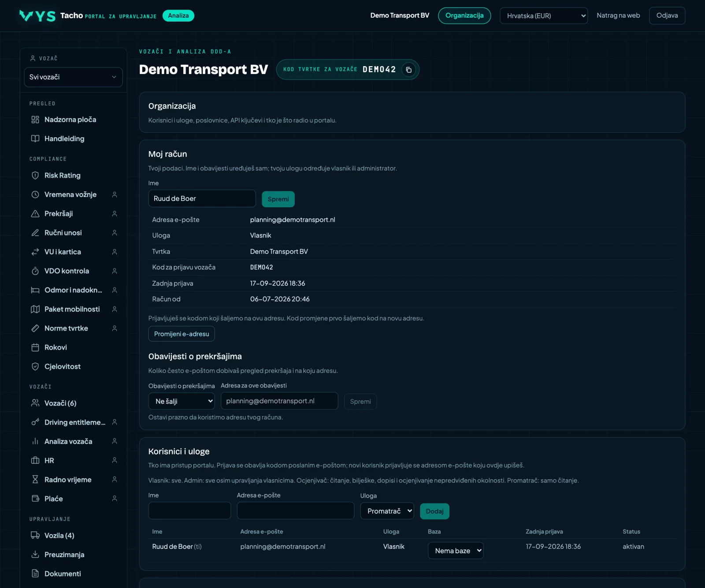Open Nadzorna ploča dashboard icon
Image resolution: width=705 pixels, height=588 pixels.
pyautogui.click(x=35, y=119)
